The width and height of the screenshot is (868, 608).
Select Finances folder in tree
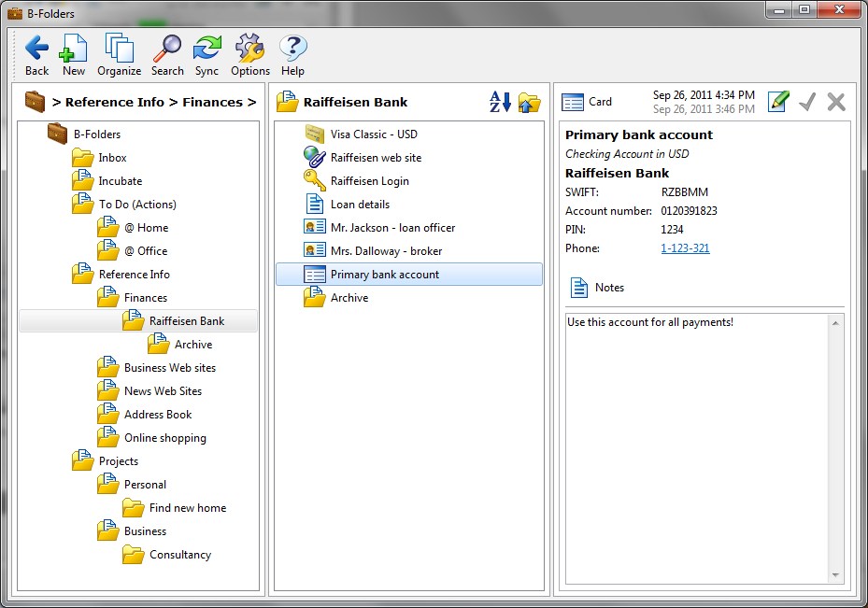(133, 298)
